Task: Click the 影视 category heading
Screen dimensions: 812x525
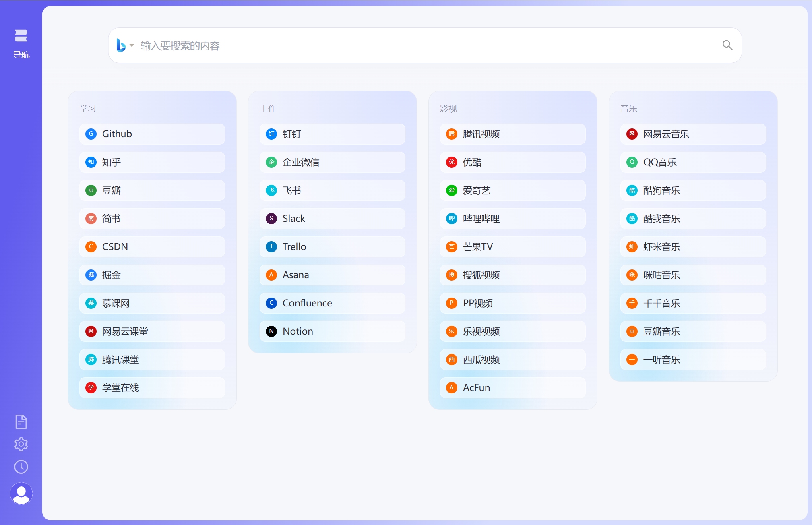Action: click(448, 108)
